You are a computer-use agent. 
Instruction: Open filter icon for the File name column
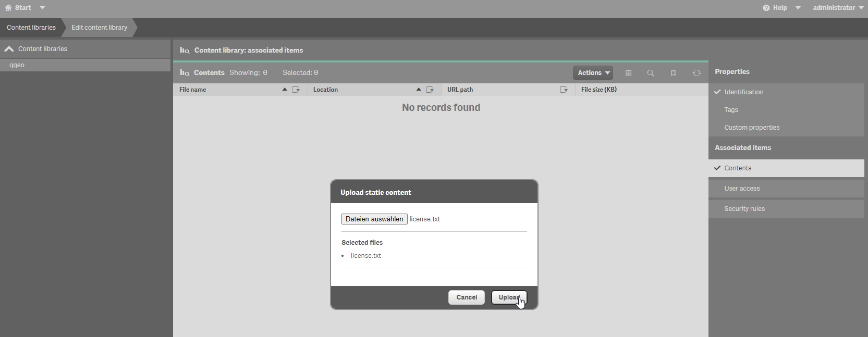pyautogui.click(x=296, y=90)
